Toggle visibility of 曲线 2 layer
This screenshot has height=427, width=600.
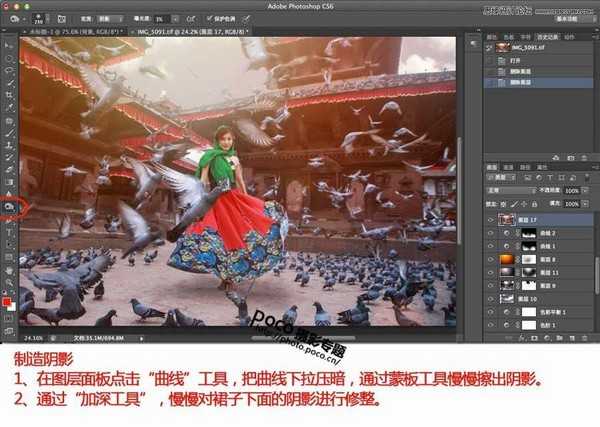(x=490, y=232)
